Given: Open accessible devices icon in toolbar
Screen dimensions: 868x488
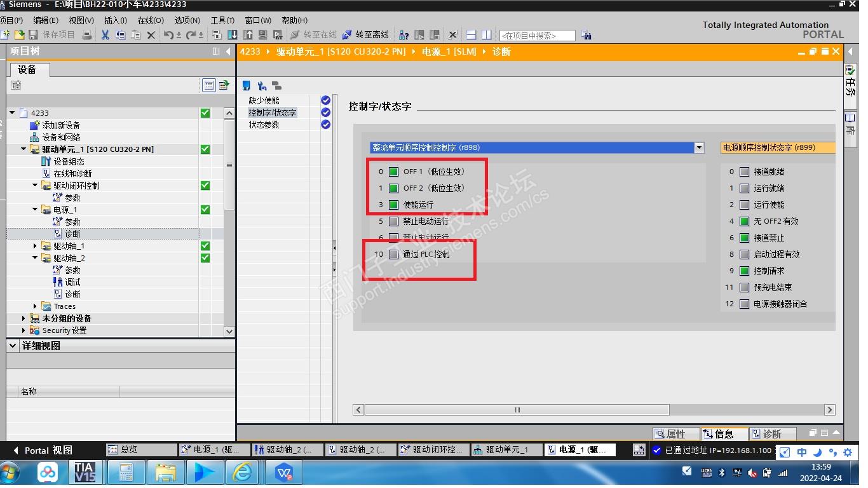Looking at the screenshot, I should pyautogui.click(x=403, y=34).
